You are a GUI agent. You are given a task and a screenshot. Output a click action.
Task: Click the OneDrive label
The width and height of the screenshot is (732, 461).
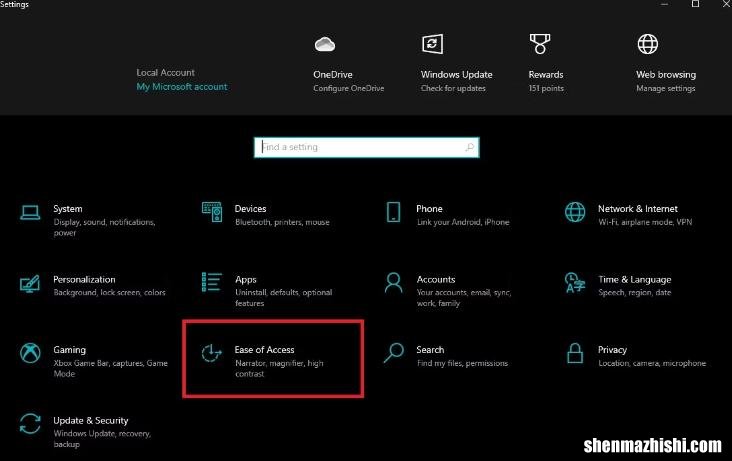[x=333, y=74]
